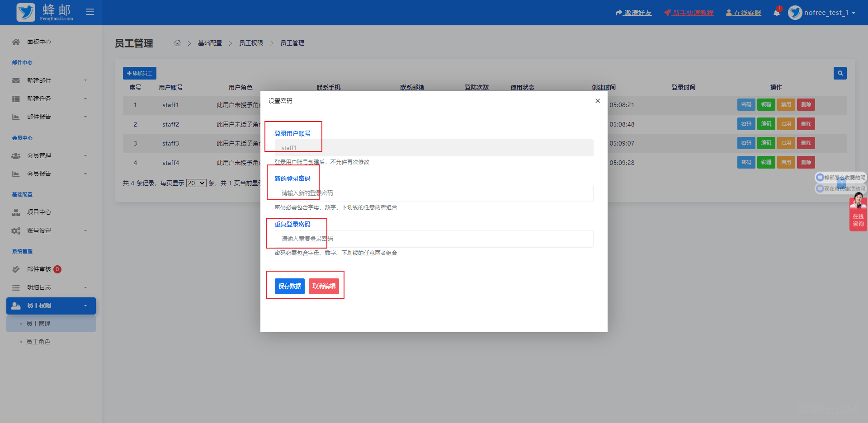Select 员工角色 submenu item
This screenshot has height=423, width=868.
coord(38,342)
